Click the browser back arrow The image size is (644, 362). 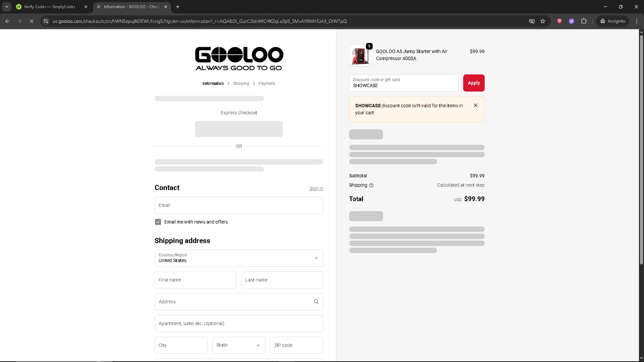(x=7, y=21)
